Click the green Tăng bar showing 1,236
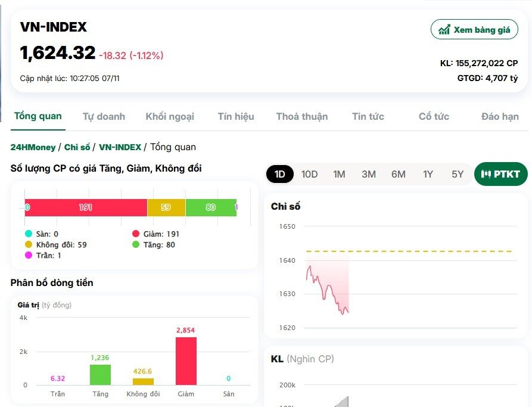532x407 pixels. [100, 375]
